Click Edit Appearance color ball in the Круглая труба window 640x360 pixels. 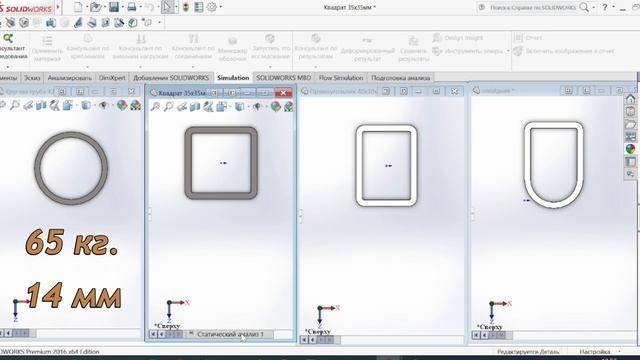pos(122,105)
